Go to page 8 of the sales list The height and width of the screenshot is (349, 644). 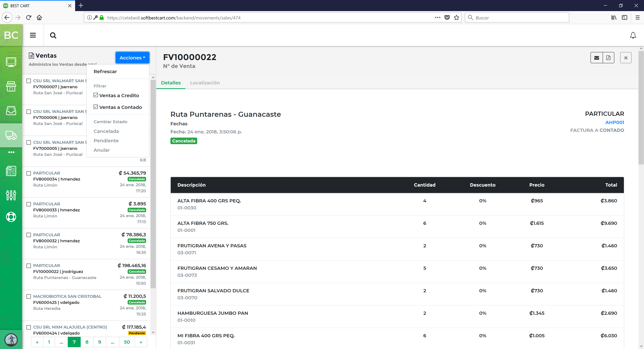coord(87,342)
